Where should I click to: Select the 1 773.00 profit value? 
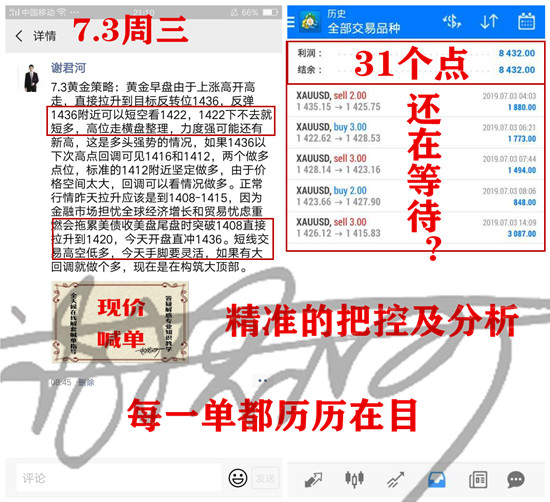click(522, 139)
